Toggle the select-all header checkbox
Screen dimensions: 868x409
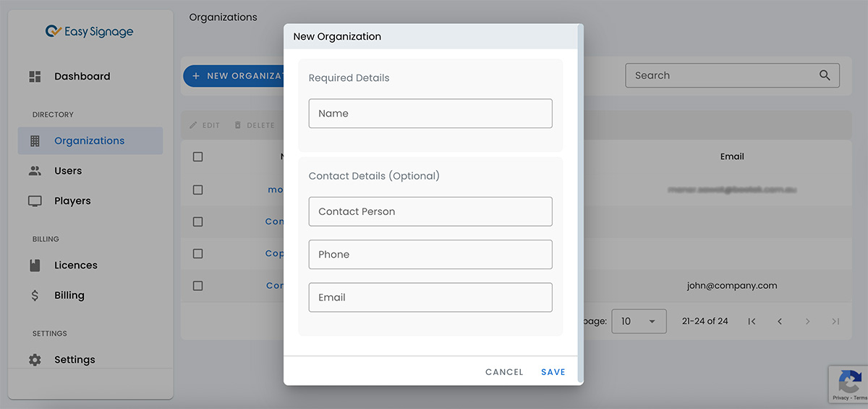click(198, 156)
